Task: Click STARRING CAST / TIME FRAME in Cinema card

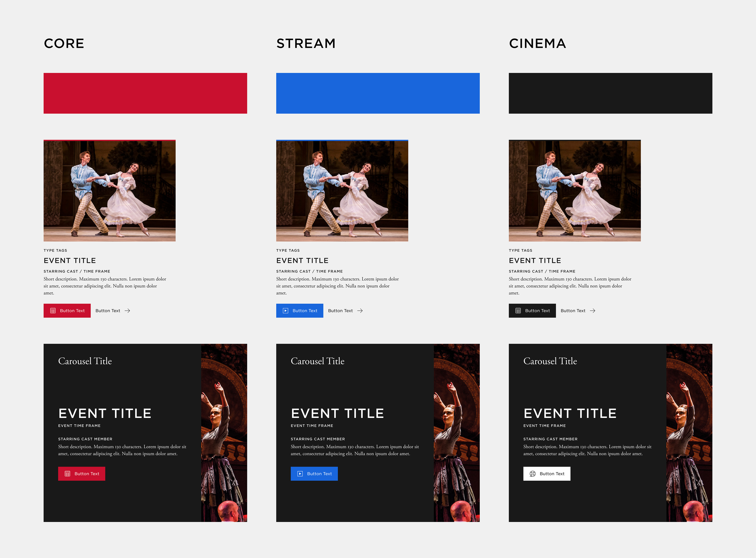Action: [542, 271]
